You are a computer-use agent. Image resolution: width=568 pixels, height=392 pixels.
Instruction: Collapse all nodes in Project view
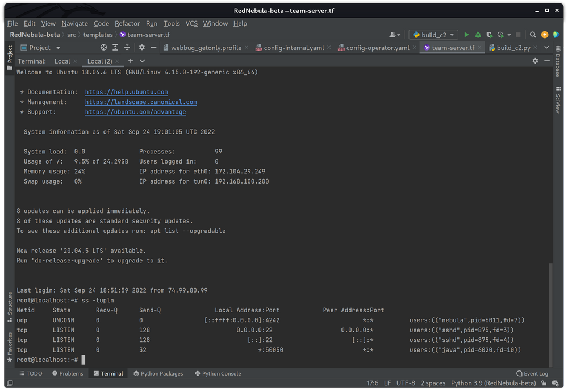tap(127, 47)
